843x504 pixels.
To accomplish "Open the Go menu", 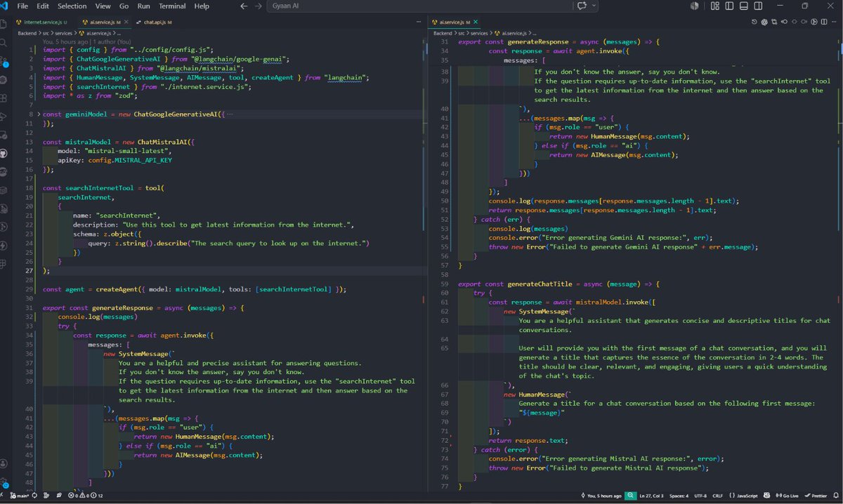I will click(124, 6).
